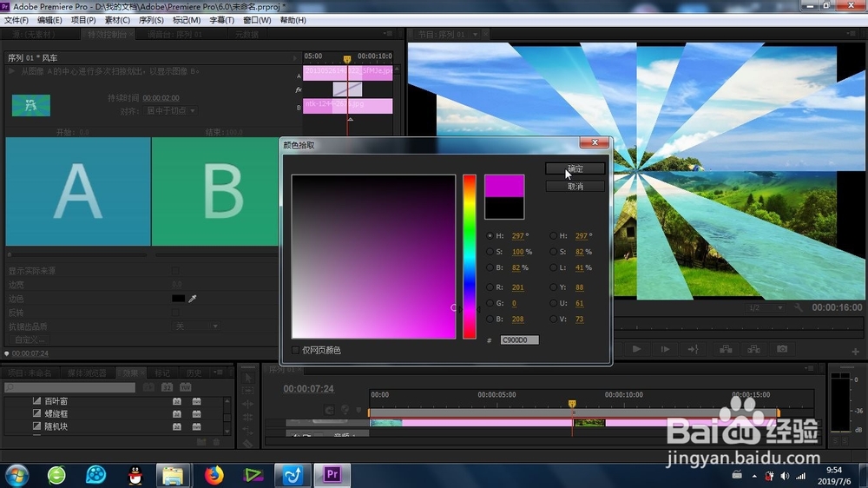Screen dimensions: 868x488
Task: Select the Rolling Edit tool
Action: point(248,417)
